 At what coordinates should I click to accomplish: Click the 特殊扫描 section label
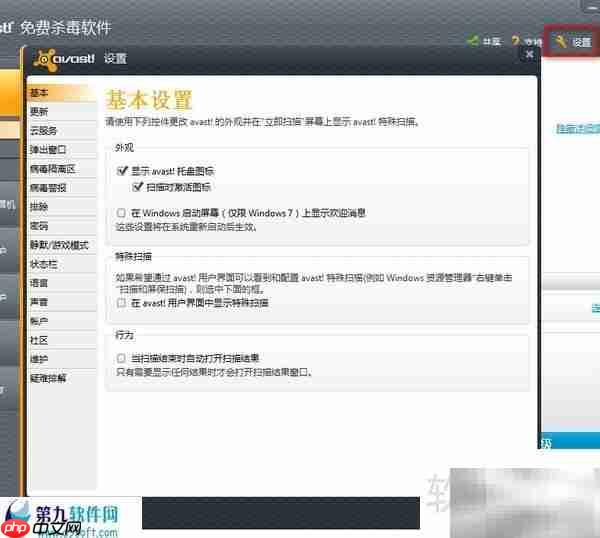click(134, 256)
